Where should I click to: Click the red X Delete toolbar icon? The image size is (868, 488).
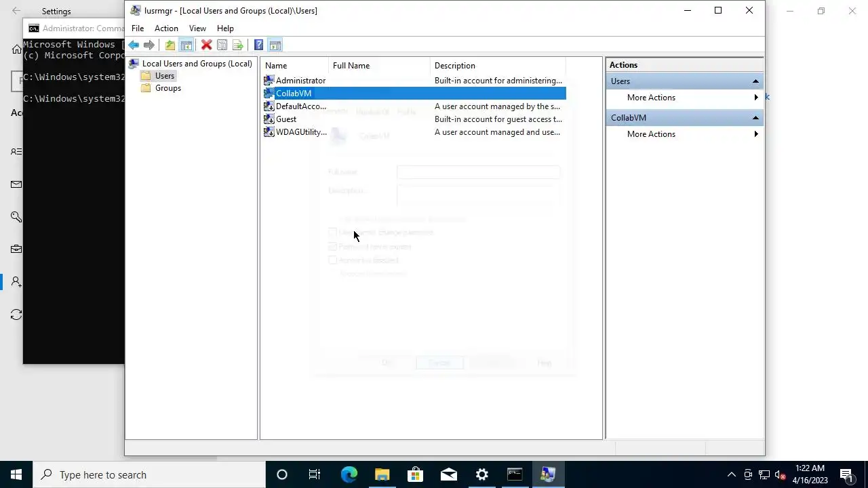(x=207, y=45)
